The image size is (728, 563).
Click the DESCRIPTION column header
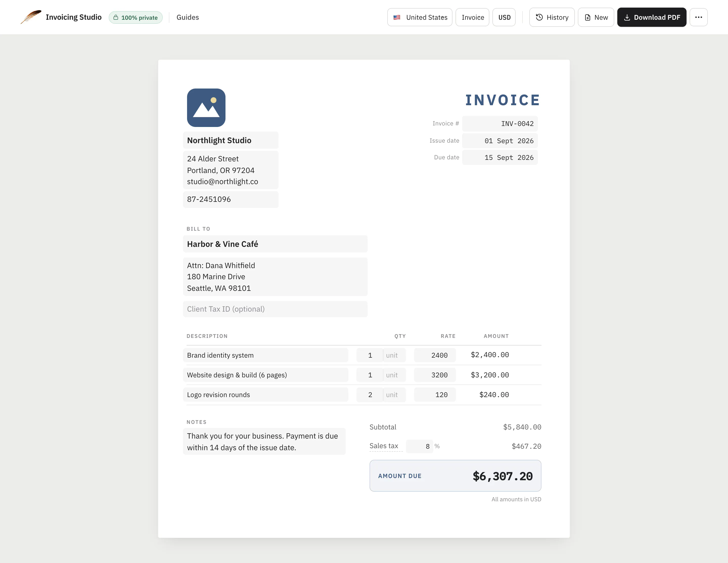(207, 336)
